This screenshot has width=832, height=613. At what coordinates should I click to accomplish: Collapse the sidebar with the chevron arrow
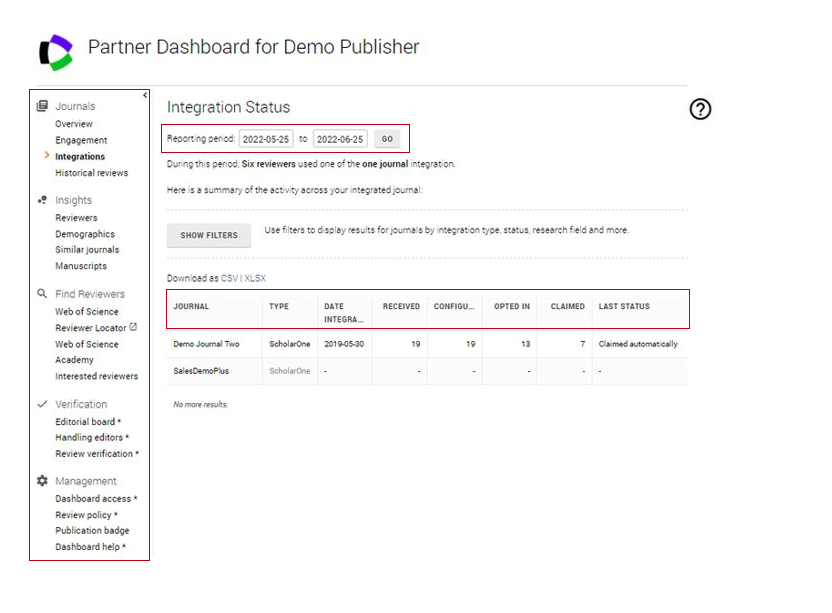[145, 96]
